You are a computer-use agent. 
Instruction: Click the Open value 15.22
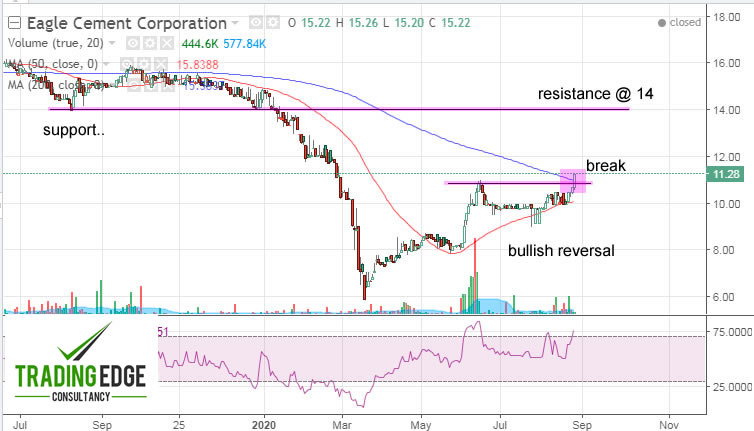[315, 23]
